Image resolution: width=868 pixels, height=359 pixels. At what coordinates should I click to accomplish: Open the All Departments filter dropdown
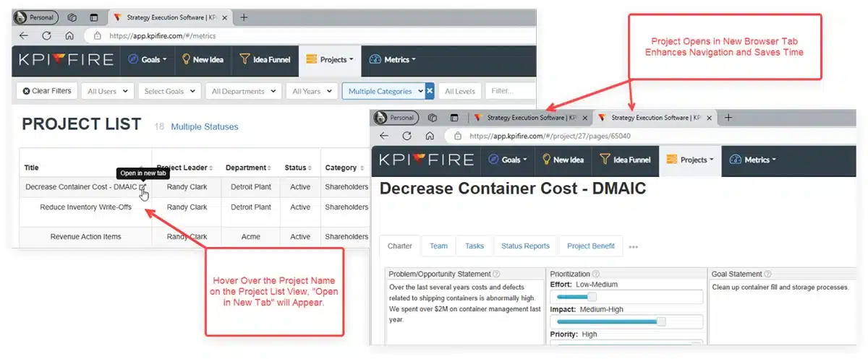[x=244, y=91]
